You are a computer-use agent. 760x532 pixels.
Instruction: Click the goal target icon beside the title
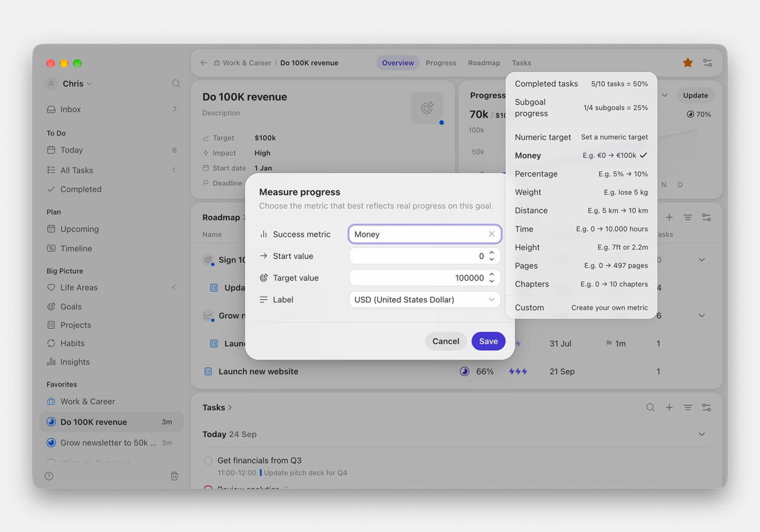(x=427, y=108)
